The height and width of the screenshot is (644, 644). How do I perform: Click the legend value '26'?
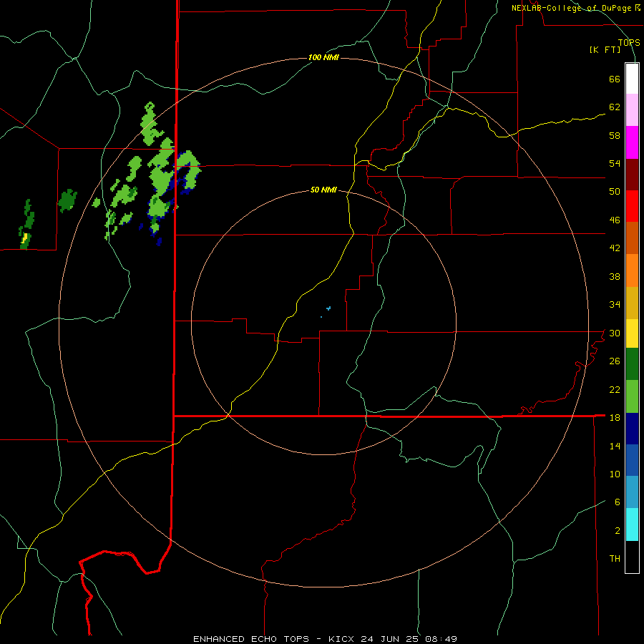615,361
